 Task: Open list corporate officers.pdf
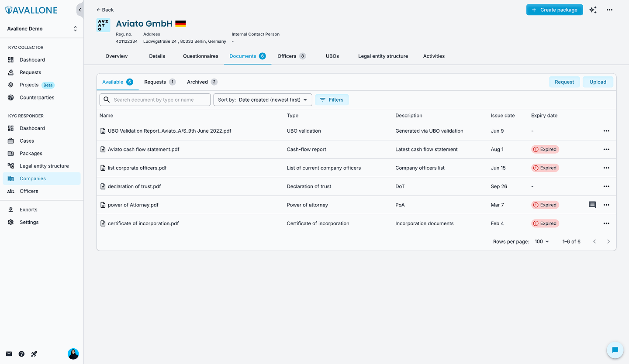point(137,168)
